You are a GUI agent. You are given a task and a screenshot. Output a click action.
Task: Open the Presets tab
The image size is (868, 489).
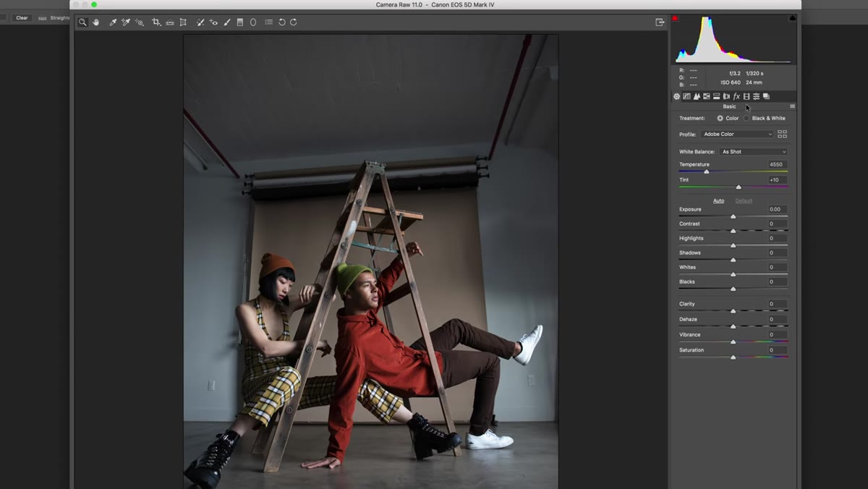(756, 96)
